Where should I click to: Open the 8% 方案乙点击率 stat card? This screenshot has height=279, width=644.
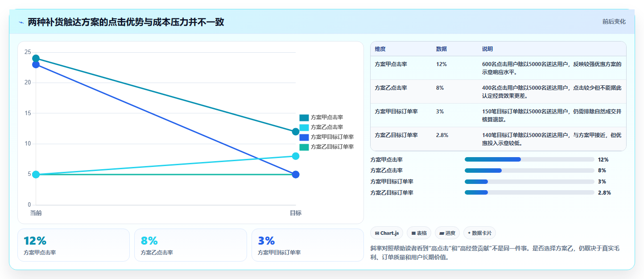pos(190,245)
